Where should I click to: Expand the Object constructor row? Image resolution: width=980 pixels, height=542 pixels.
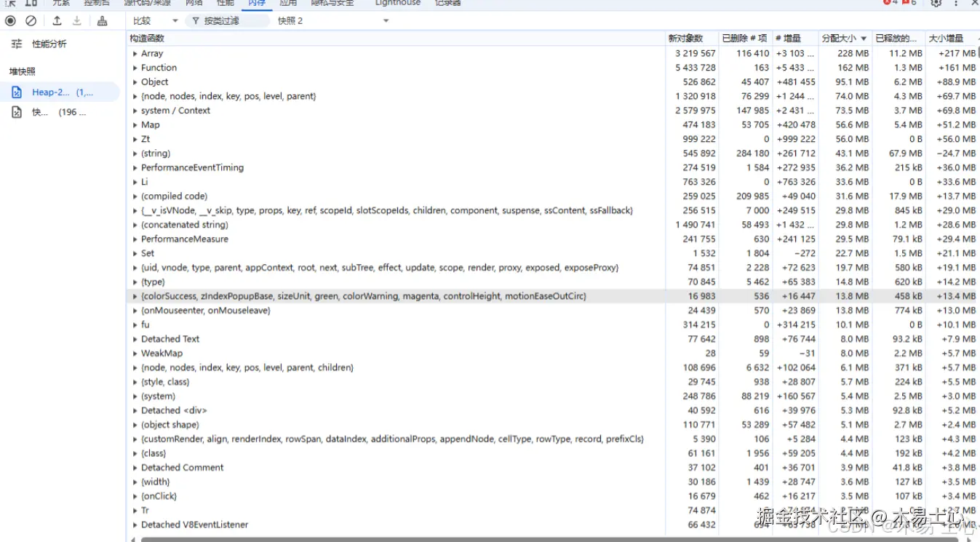135,82
